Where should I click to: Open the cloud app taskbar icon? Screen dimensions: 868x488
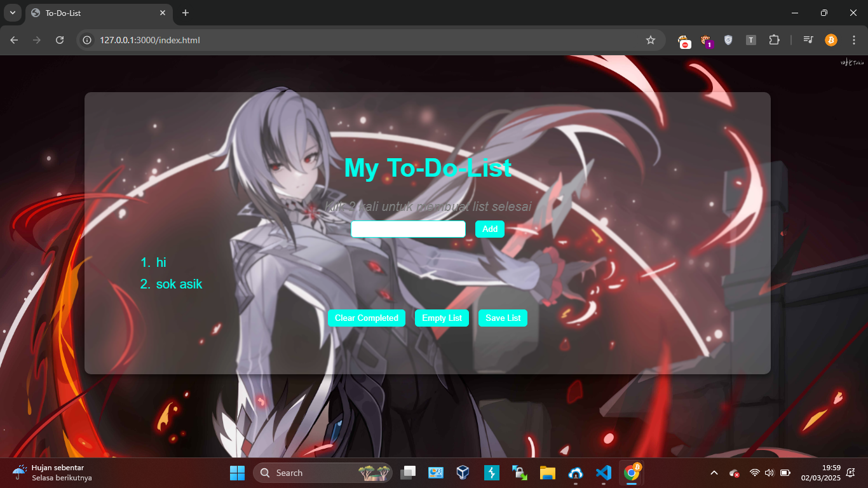click(575, 473)
